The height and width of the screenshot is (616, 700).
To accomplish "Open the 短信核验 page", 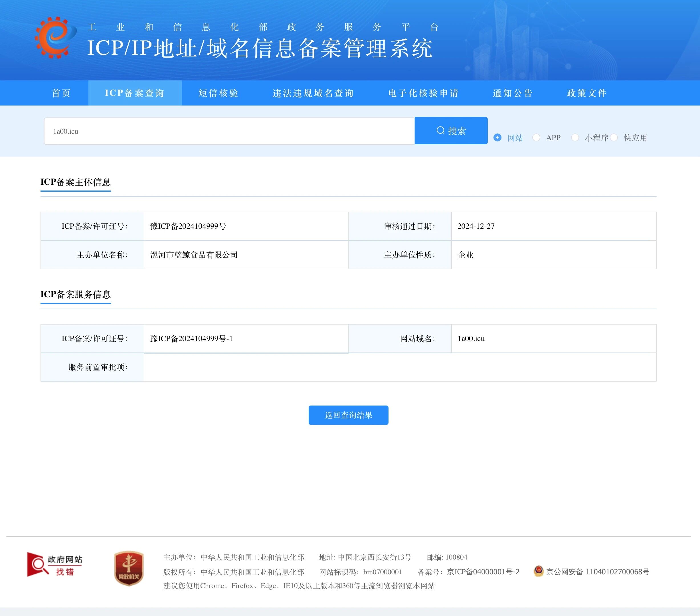I will click(x=218, y=93).
